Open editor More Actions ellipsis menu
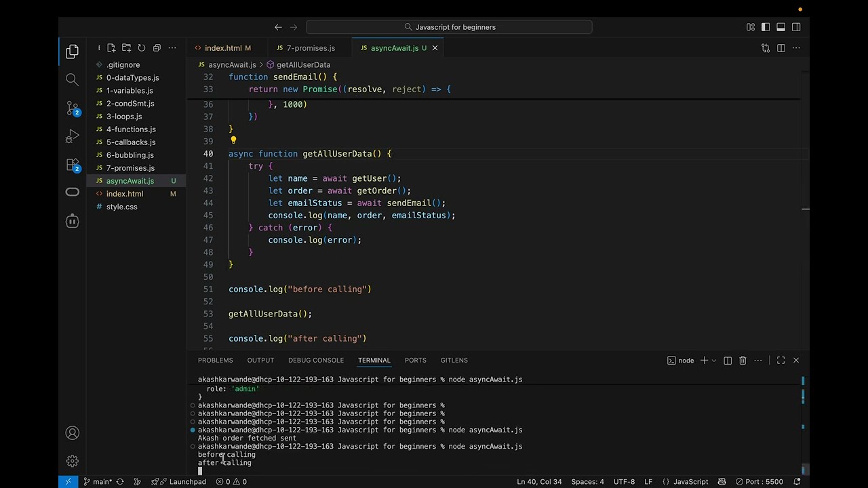The width and height of the screenshot is (868, 488). coord(796,48)
